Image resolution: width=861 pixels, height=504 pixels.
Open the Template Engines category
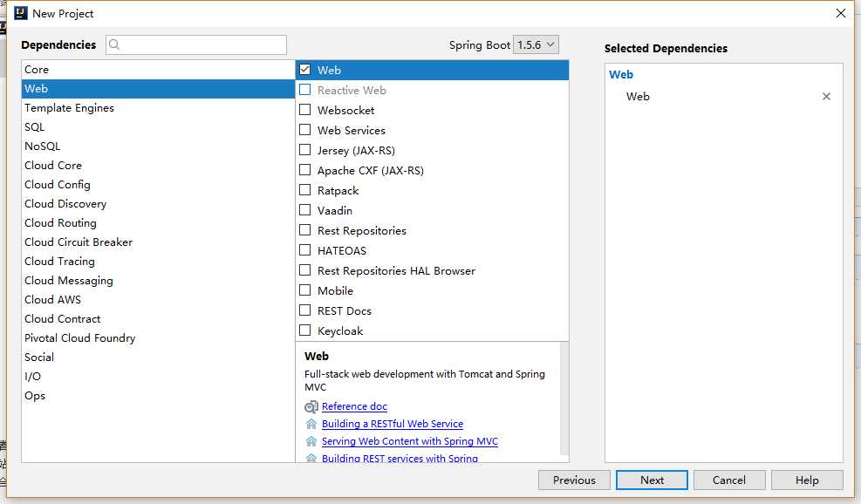(x=158, y=108)
